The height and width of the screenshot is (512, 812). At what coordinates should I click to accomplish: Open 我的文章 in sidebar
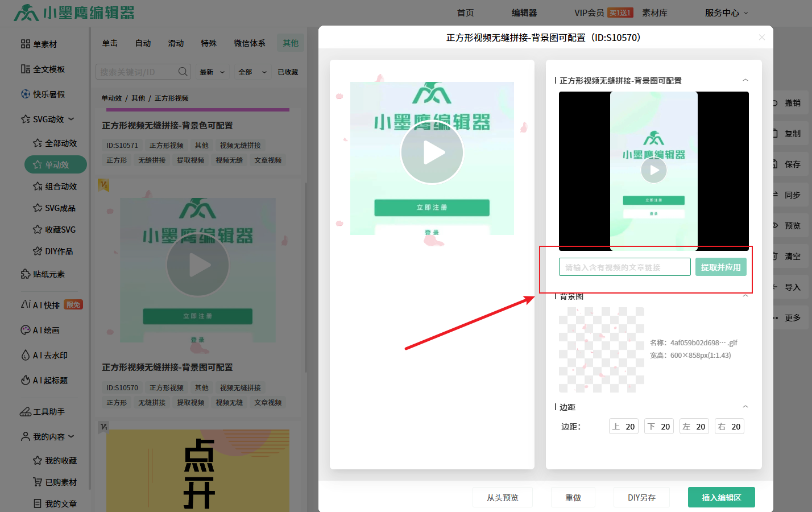pyautogui.click(x=55, y=503)
